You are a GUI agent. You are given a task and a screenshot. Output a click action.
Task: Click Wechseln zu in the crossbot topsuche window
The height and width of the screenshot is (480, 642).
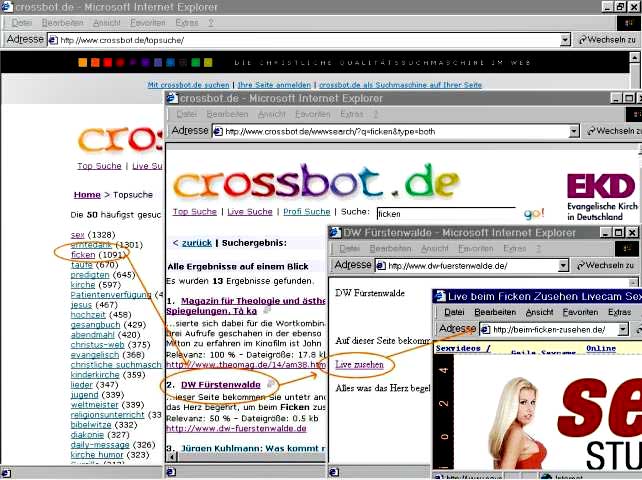pos(607,40)
